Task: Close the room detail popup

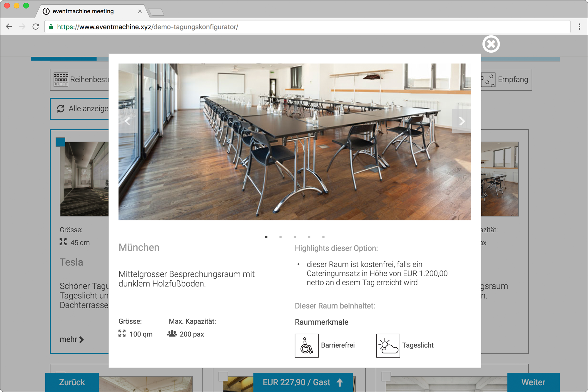Action: click(x=491, y=44)
